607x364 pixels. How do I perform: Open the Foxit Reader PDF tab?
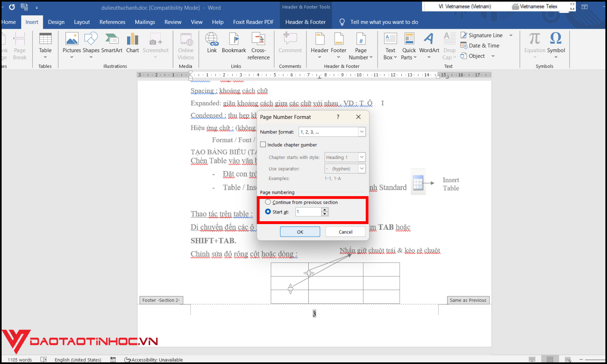253,22
